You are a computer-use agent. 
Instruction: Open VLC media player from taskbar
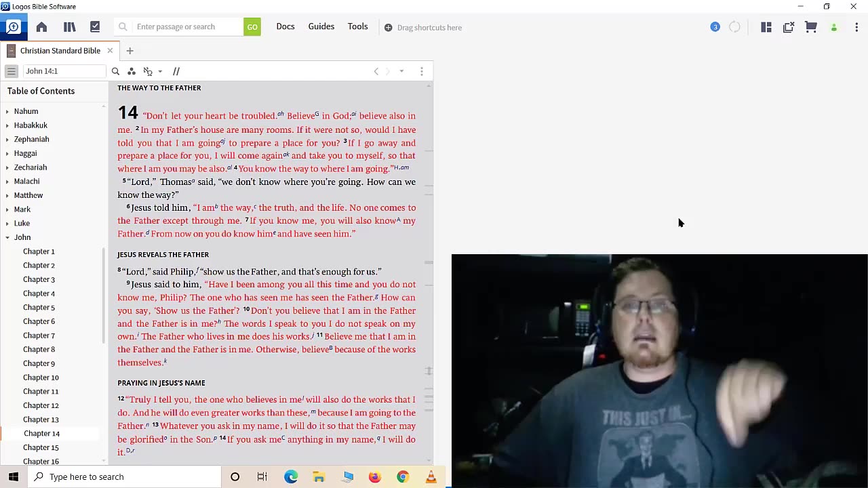pyautogui.click(x=431, y=477)
